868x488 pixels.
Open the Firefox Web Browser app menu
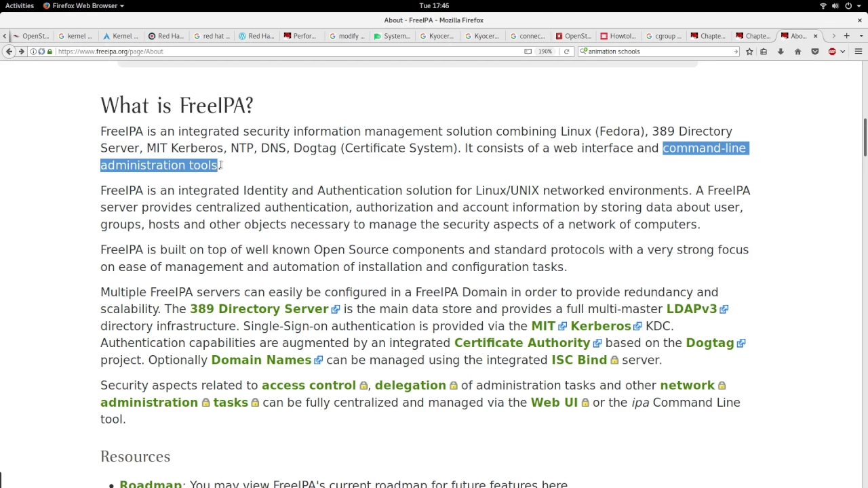(83, 5)
